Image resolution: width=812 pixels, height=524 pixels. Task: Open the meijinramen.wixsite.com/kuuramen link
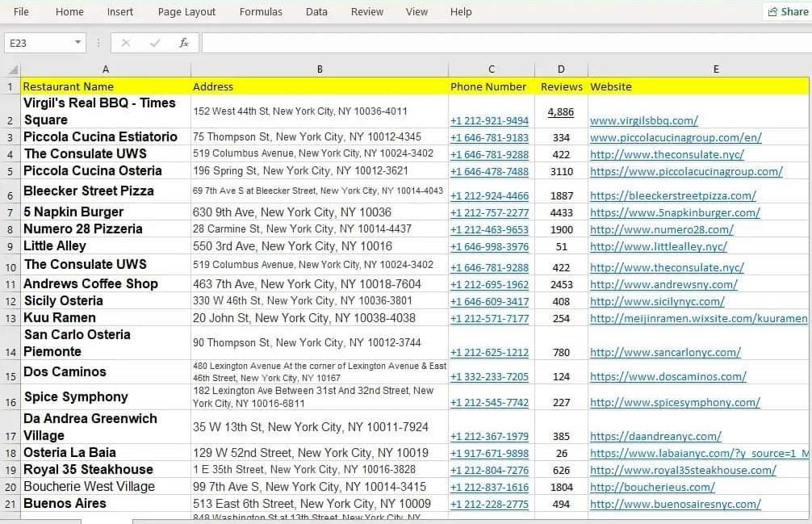698,319
